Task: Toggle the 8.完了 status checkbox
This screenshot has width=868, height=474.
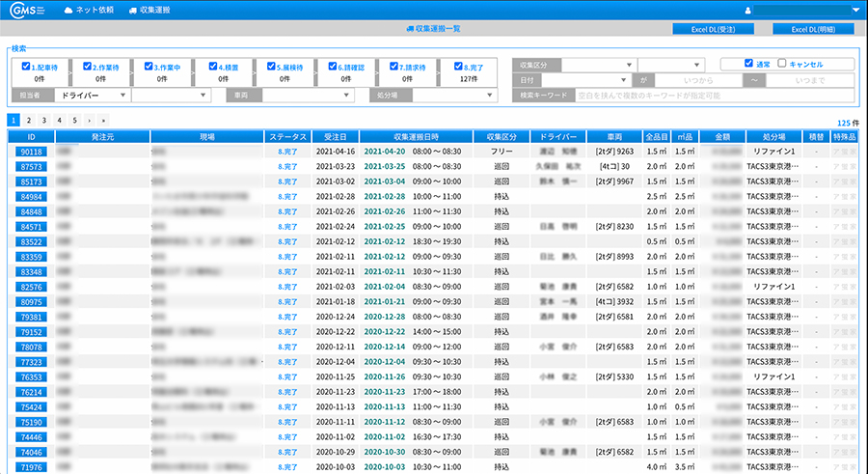Action: [x=458, y=66]
